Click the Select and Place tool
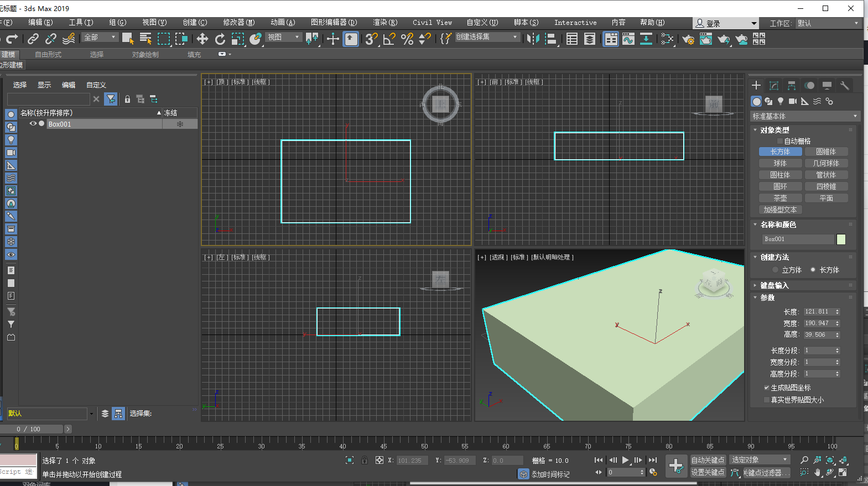The width and height of the screenshot is (868, 486). 256,38
